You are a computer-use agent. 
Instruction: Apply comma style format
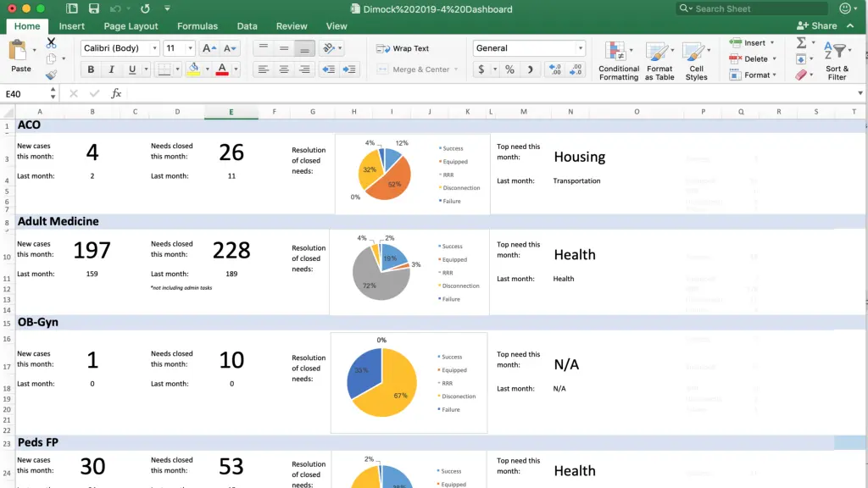pyautogui.click(x=530, y=69)
